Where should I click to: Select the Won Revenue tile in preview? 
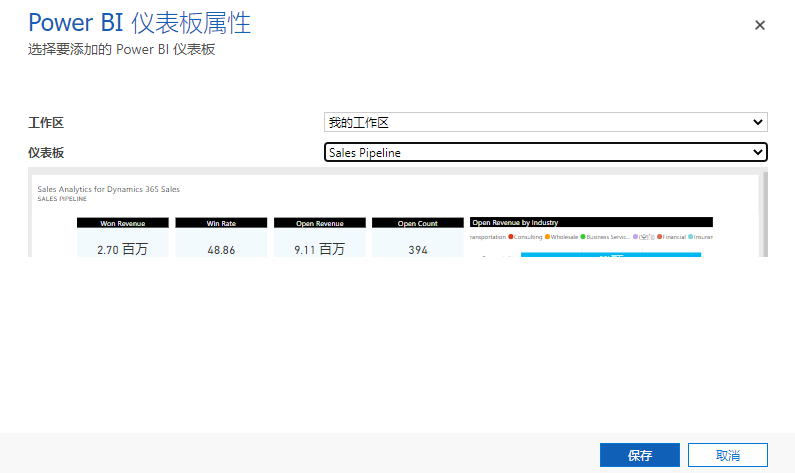[x=123, y=237]
